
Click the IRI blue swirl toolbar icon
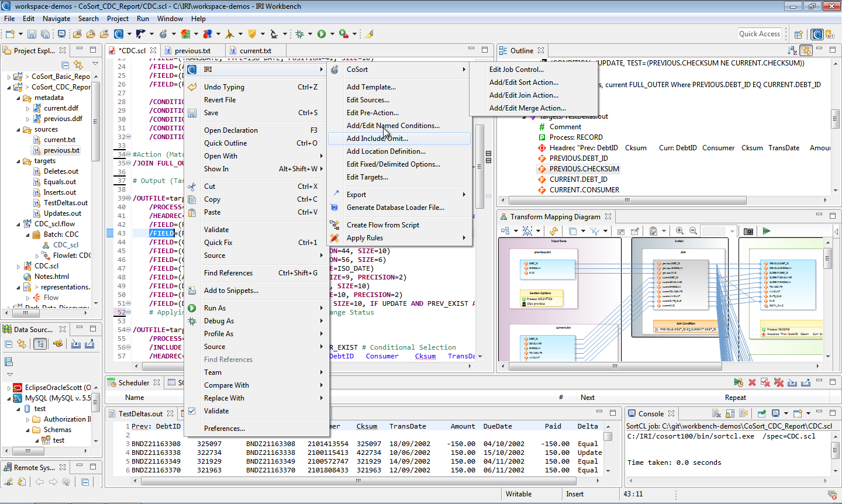(x=119, y=34)
